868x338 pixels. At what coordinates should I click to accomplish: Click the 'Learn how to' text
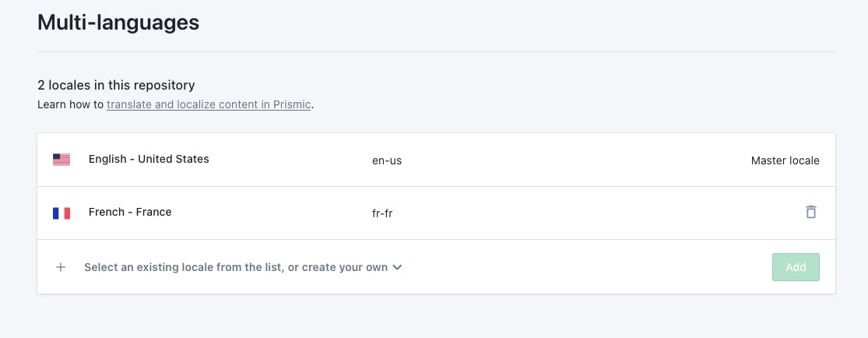70,104
